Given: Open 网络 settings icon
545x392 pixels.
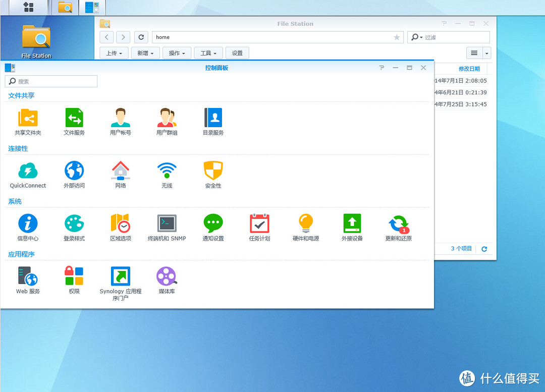Looking at the screenshot, I should [x=120, y=175].
